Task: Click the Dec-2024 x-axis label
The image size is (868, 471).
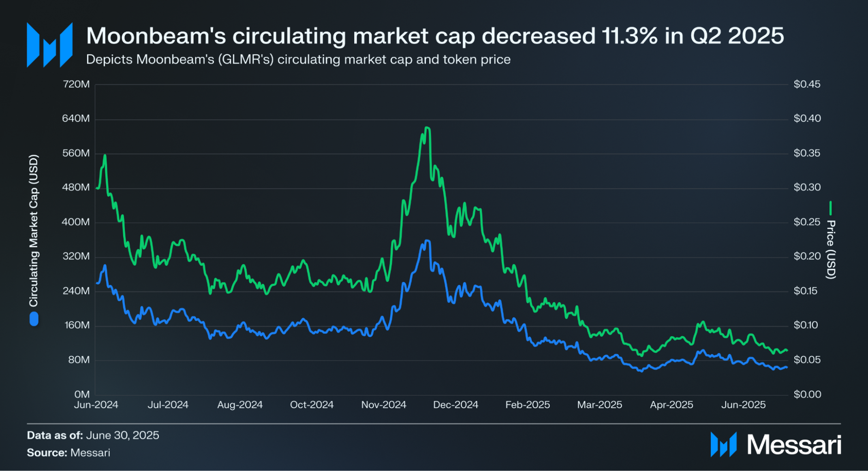Action: 455,405
